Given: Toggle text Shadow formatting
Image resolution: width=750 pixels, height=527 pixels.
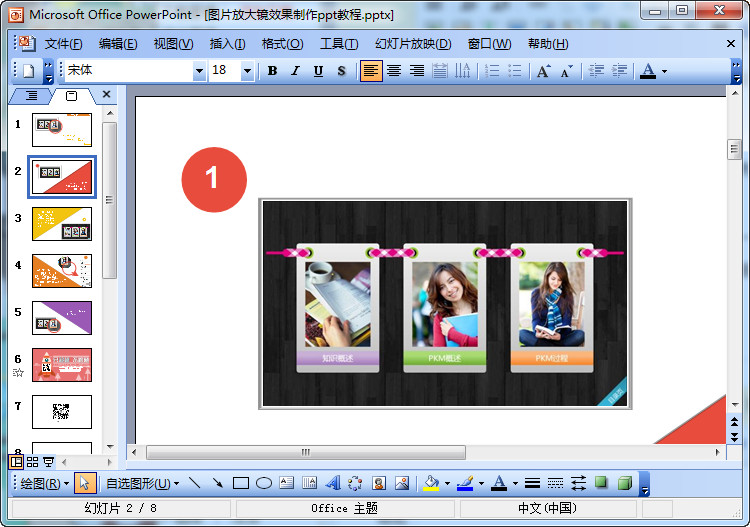Looking at the screenshot, I should [x=342, y=71].
